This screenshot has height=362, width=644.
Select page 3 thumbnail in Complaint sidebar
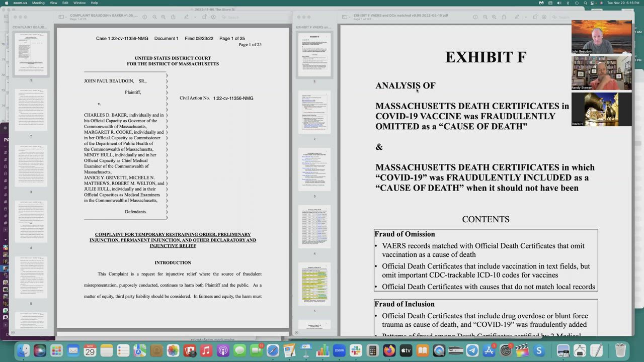pos(31,165)
